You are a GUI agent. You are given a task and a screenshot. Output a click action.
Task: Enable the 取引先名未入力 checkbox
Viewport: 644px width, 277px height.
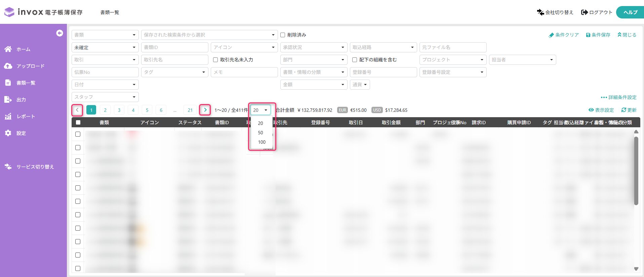click(215, 60)
